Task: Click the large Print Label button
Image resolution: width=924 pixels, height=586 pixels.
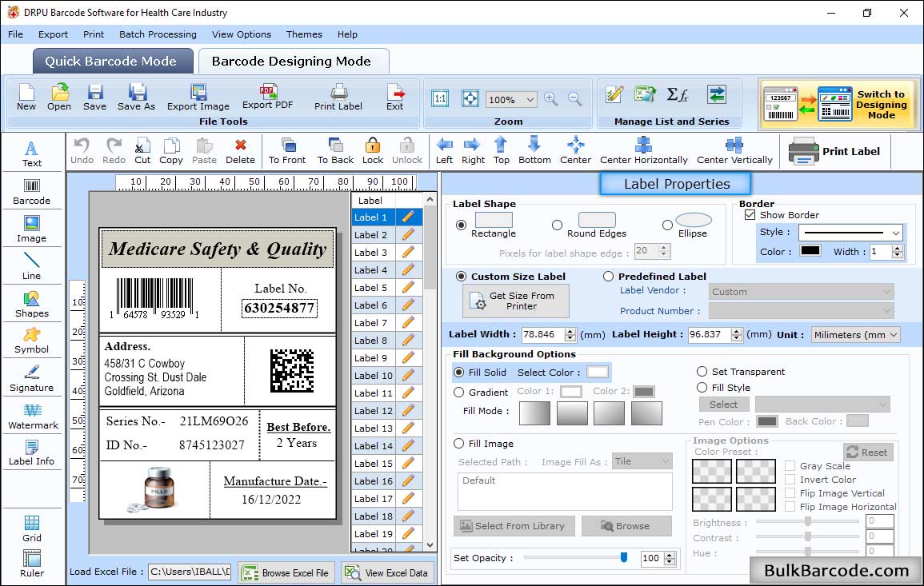Action: [835, 151]
